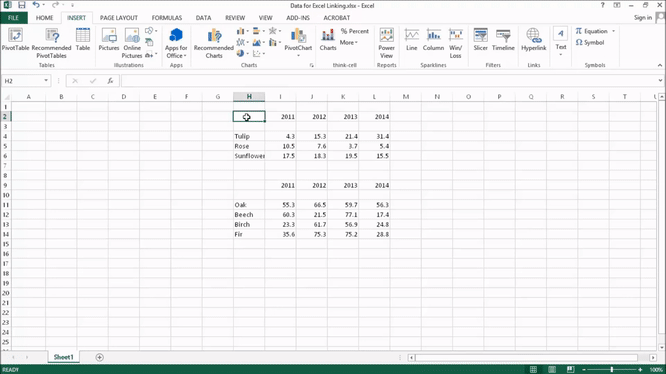Screen dimensions: 666x374
Task: Switch to Normal view in status bar
Action: click(x=533, y=369)
